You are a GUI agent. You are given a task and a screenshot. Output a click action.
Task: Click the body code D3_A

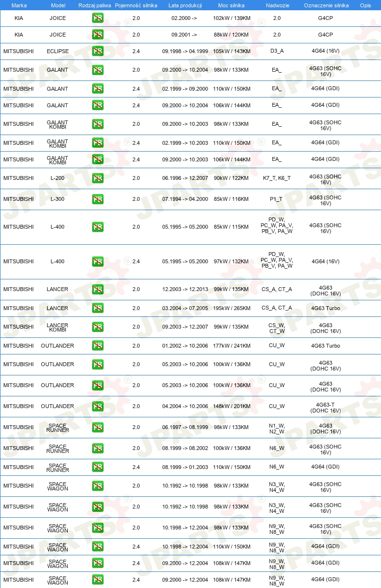[x=277, y=52]
